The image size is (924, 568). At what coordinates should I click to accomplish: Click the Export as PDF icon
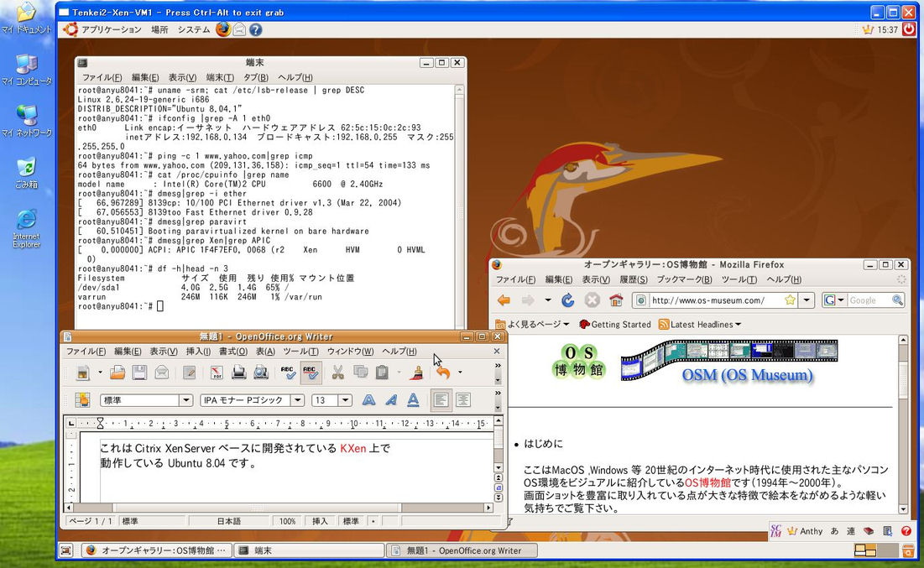coord(217,373)
